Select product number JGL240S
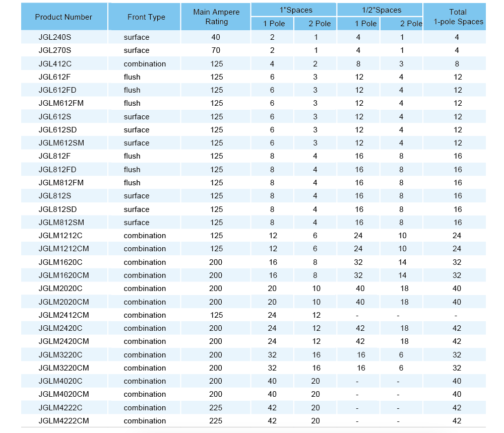This screenshot has width=504, height=433. (54, 37)
